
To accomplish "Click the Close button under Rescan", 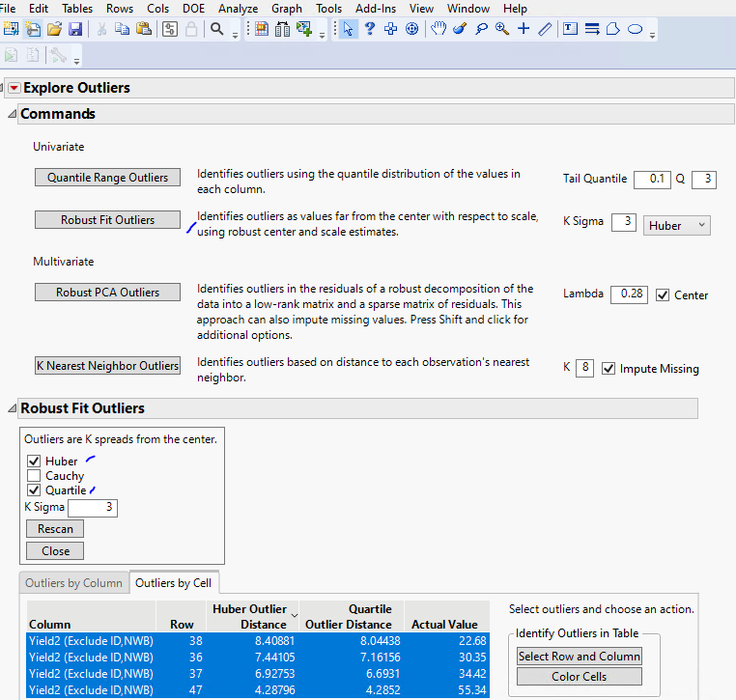I will (x=55, y=550).
